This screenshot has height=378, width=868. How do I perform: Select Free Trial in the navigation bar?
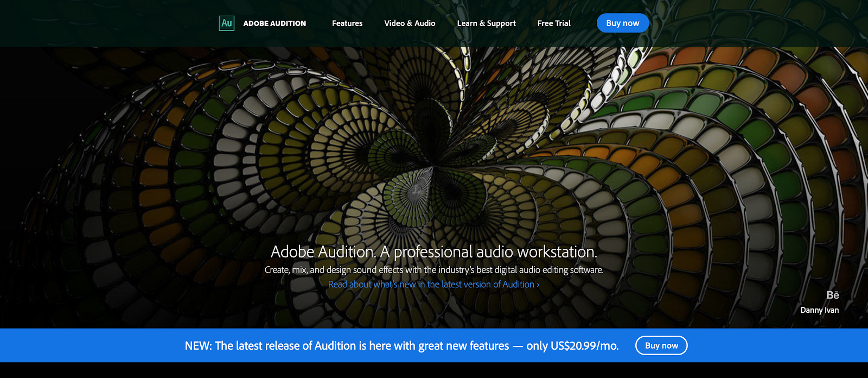[554, 23]
